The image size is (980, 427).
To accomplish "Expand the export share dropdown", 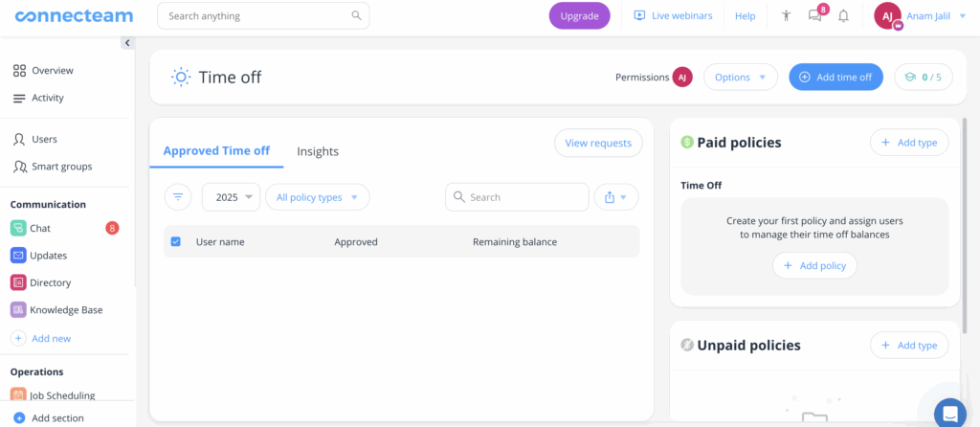I will pyautogui.click(x=615, y=197).
